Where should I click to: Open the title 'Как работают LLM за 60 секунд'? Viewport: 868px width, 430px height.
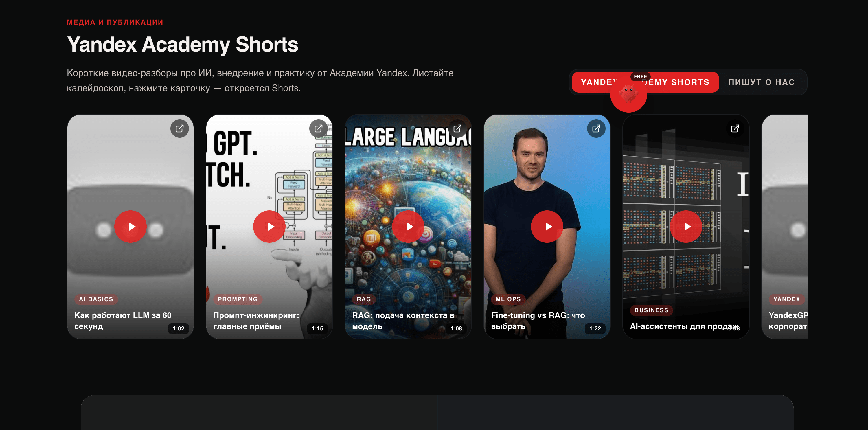[x=123, y=321]
